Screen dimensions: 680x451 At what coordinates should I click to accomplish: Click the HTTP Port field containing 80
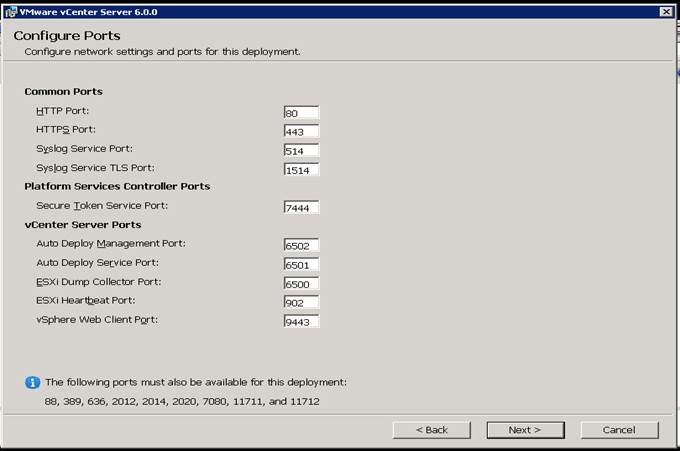click(x=301, y=112)
